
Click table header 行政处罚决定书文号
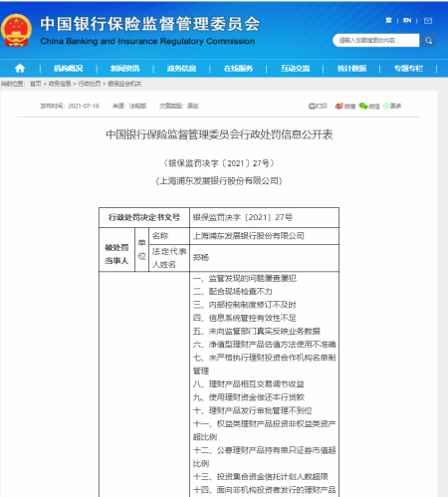tap(144, 217)
